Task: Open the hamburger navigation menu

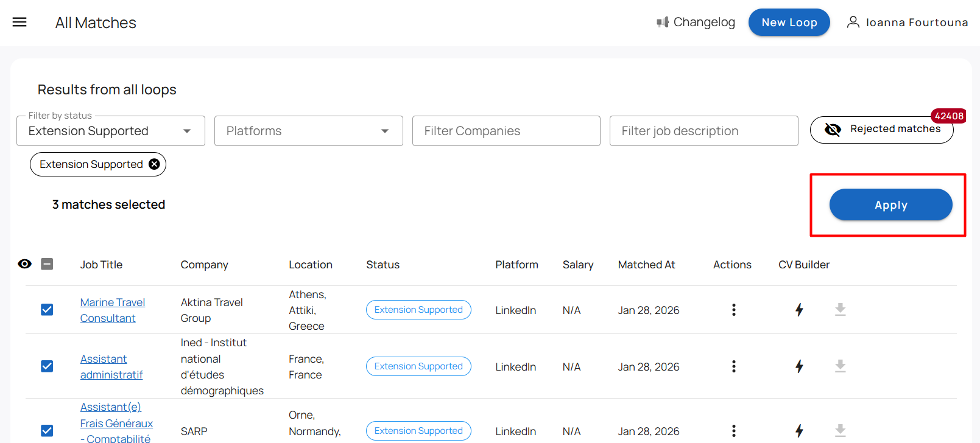Action: 19,23
